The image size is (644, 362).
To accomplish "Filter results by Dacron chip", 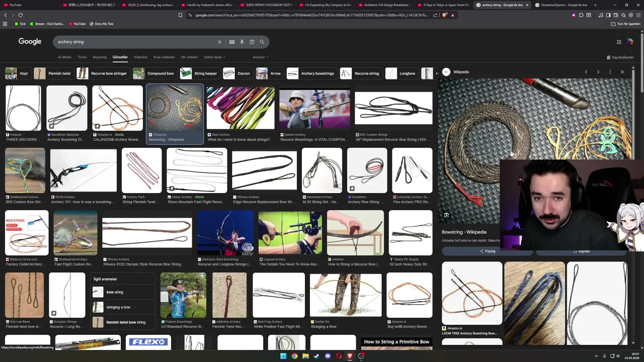I will point(237,73).
